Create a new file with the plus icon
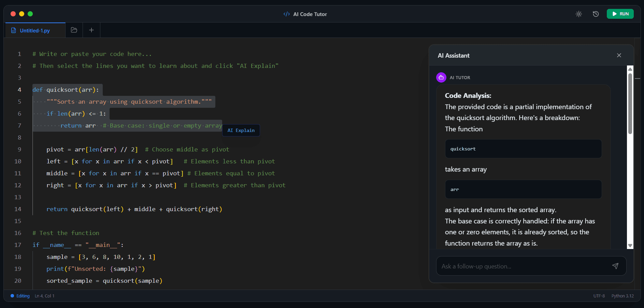Viewport: 644px width, 308px height. pyautogui.click(x=91, y=30)
